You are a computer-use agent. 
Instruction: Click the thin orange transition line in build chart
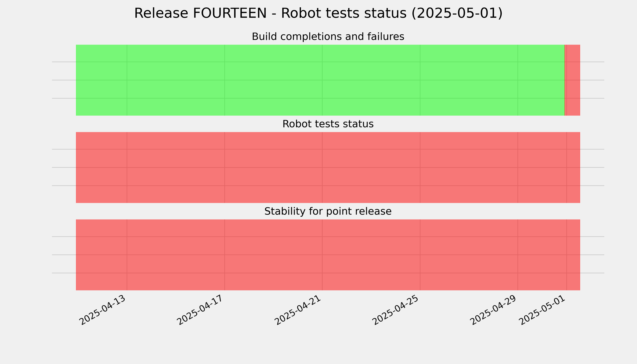pos(565,80)
